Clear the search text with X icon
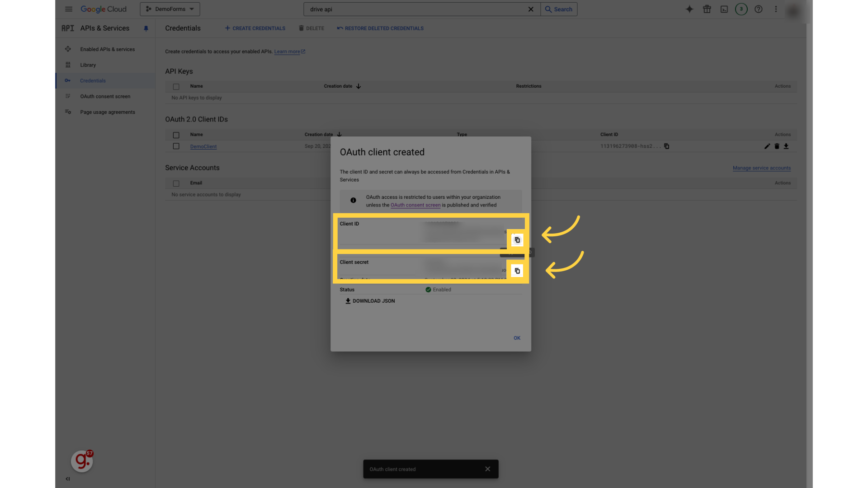 [531, 9]
